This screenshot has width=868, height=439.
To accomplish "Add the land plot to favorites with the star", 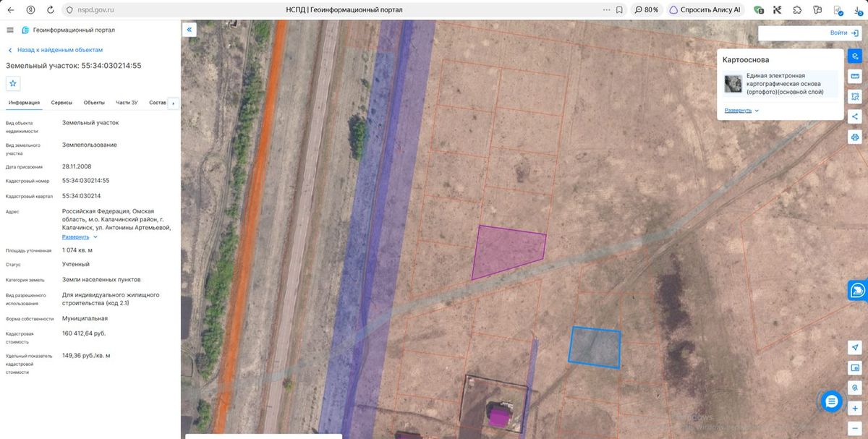I will point(13,83).
